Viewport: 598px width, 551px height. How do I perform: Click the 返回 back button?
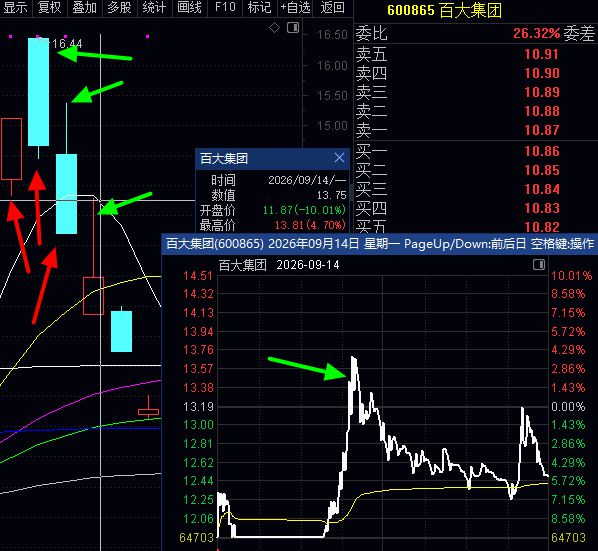click(x=333, y=8)
